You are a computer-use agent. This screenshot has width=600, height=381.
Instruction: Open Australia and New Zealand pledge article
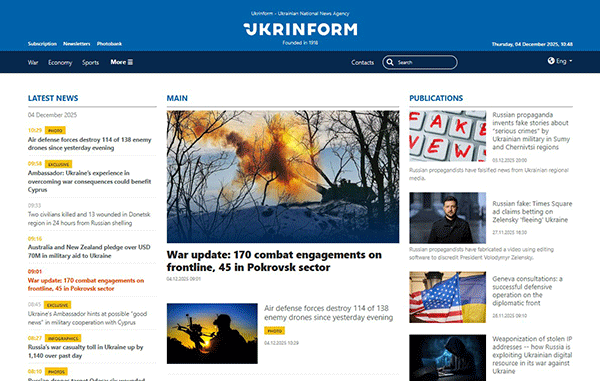[x=89, y=251]
